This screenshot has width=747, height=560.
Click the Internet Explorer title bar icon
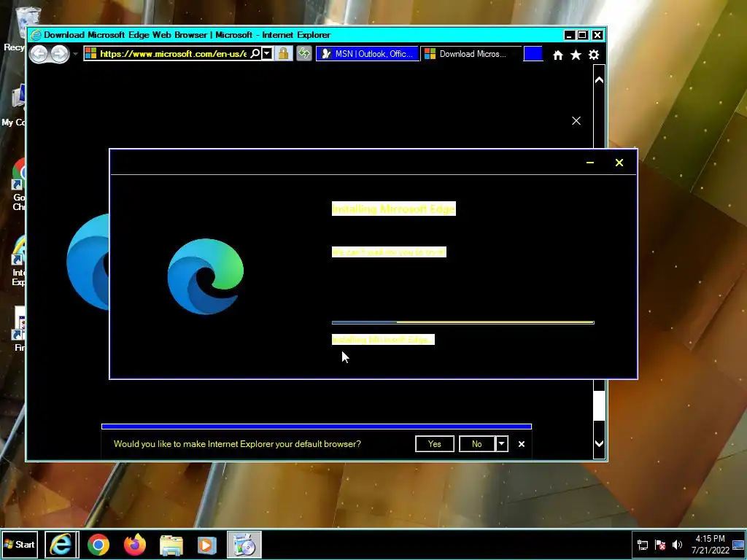click(x=35, y=35)
